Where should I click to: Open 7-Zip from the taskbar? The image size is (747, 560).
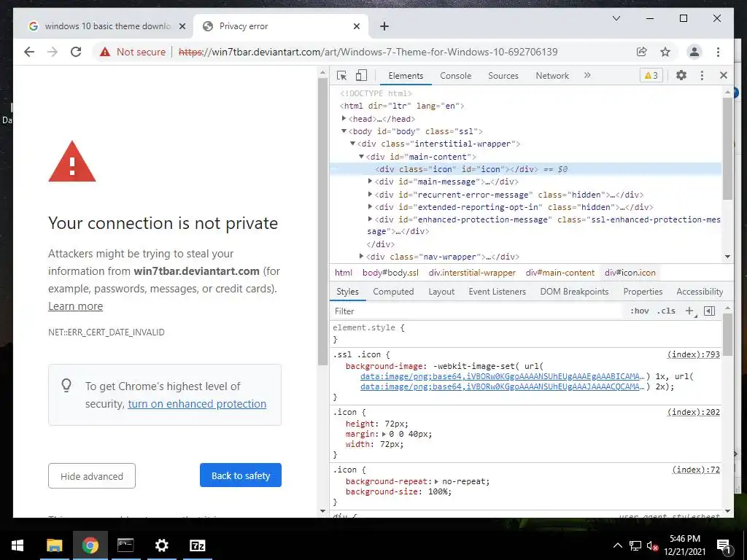click(197, 545)
